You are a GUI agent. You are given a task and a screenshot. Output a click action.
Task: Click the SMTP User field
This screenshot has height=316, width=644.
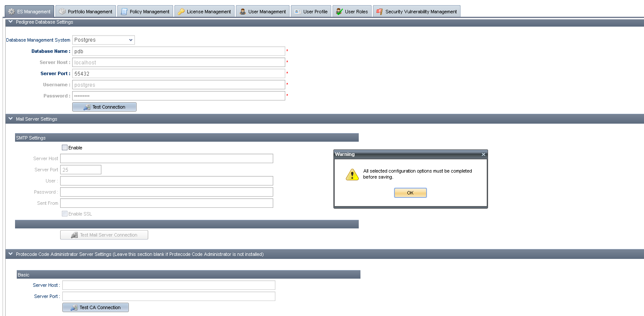click(x=167, y=181)
